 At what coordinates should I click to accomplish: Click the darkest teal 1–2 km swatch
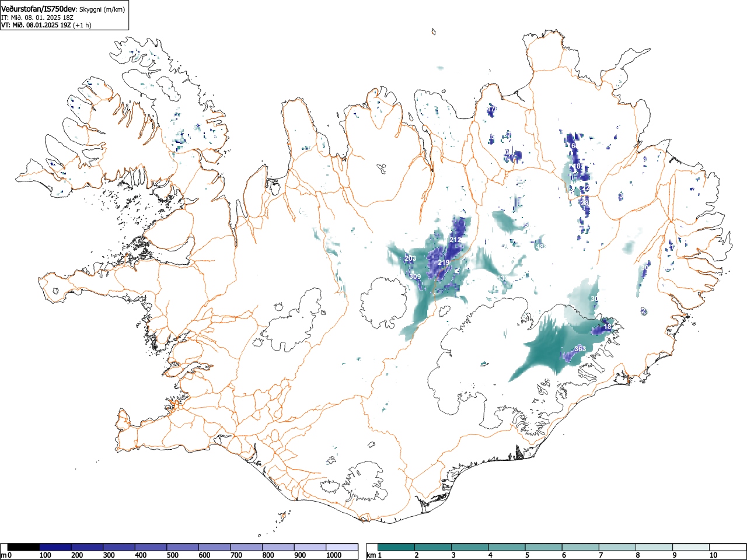(x=397, y=547)
